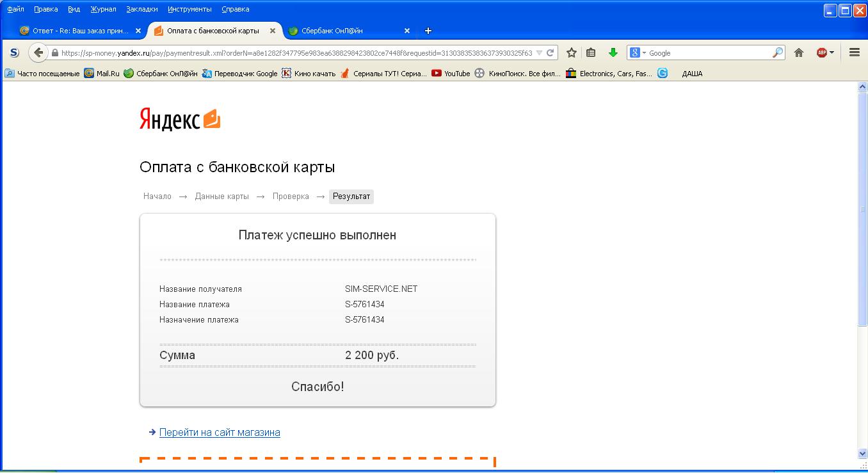
Task: Click the Яндекс logo
Action: (x=170, y=120)
